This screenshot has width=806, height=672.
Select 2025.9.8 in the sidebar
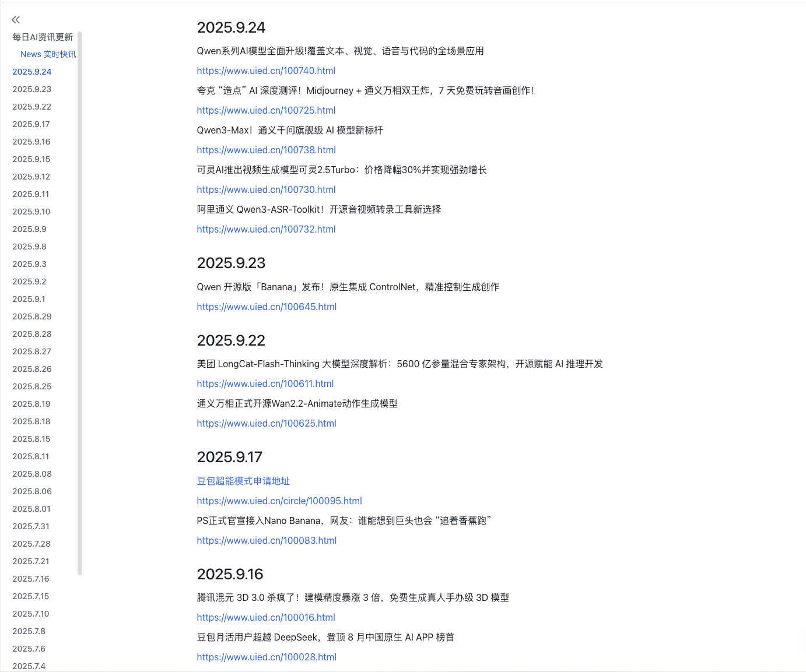click(29, 247)
